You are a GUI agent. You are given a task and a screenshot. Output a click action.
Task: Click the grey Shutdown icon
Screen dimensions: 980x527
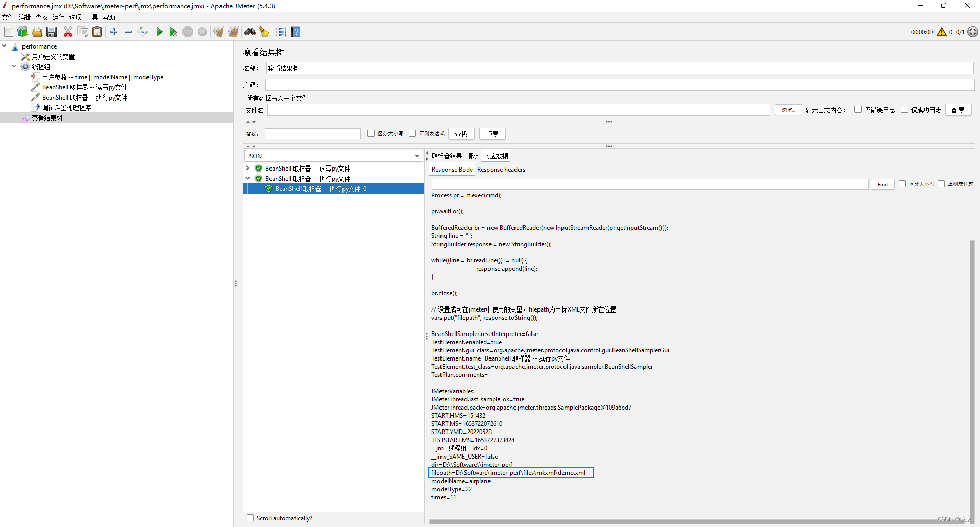tap(202, 32)
